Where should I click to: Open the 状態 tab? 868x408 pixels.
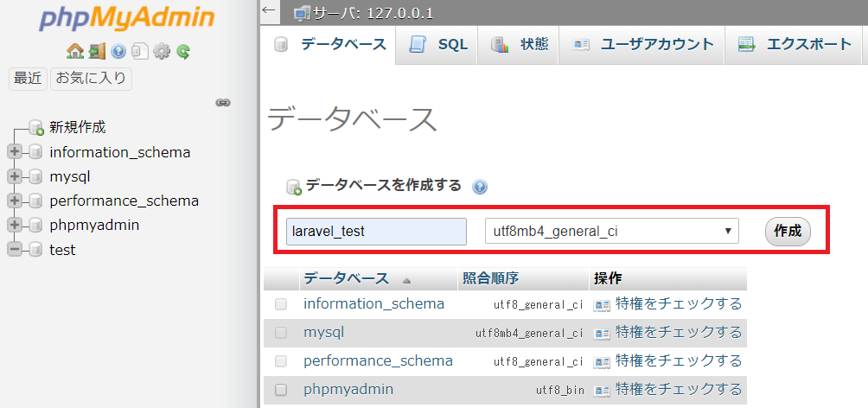click(519, 44)
